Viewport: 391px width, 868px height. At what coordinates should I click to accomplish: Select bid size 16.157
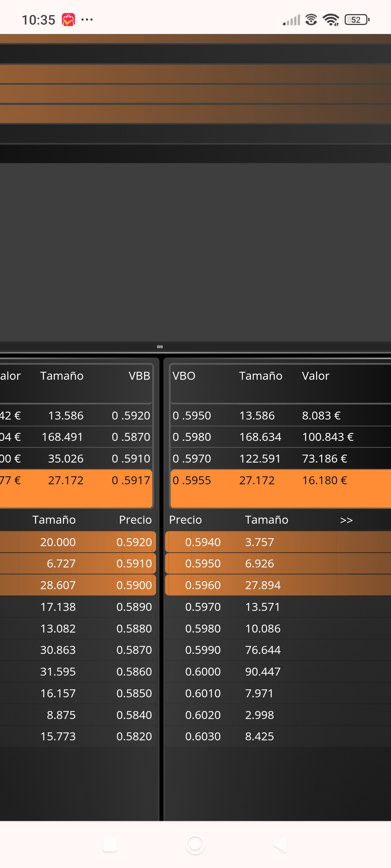58,693
